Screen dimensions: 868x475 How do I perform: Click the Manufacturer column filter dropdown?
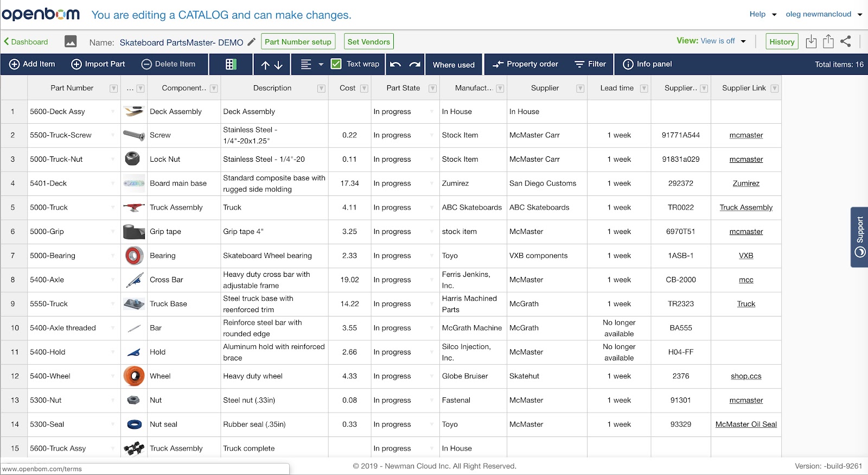point(500,88)
